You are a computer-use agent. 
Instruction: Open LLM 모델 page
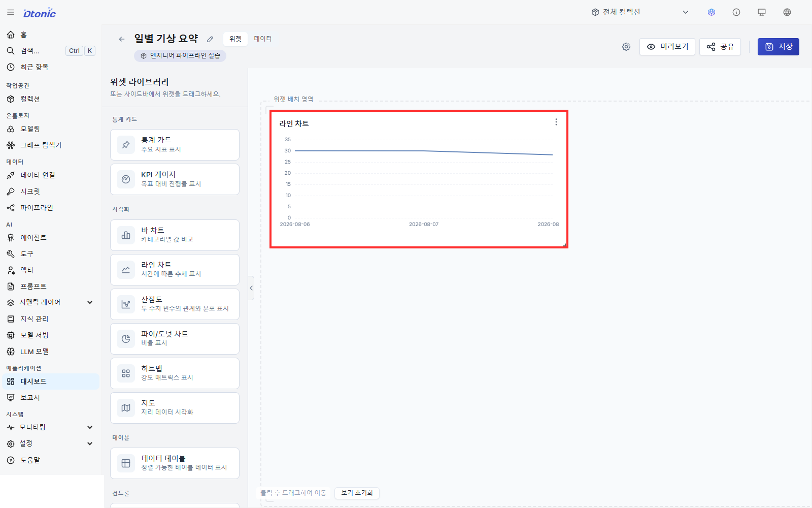(x=51, y=352)
